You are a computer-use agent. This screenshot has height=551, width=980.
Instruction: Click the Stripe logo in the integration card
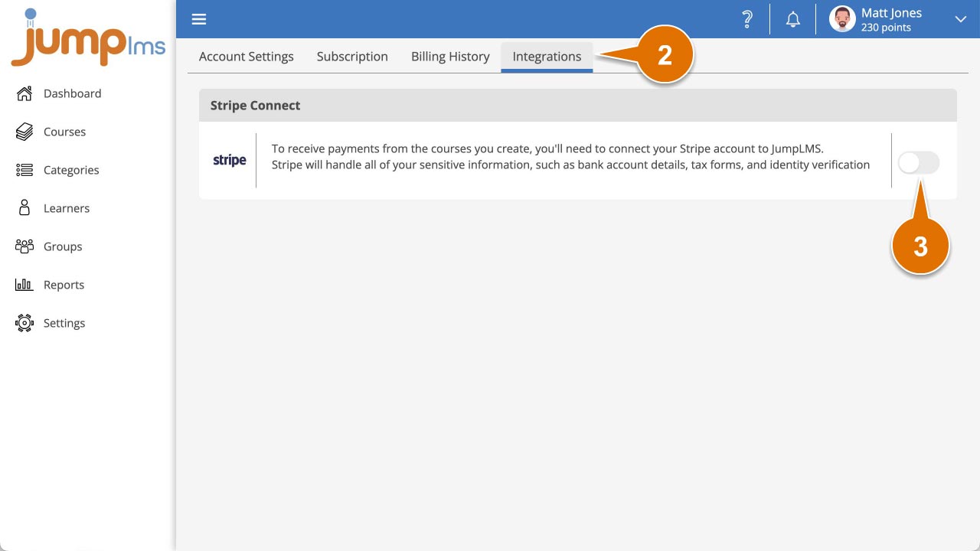tap(229, 161)
